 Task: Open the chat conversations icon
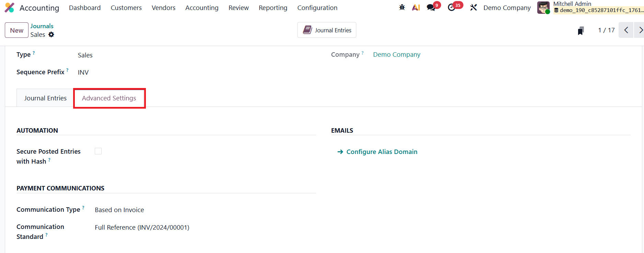tap(431, 7)
